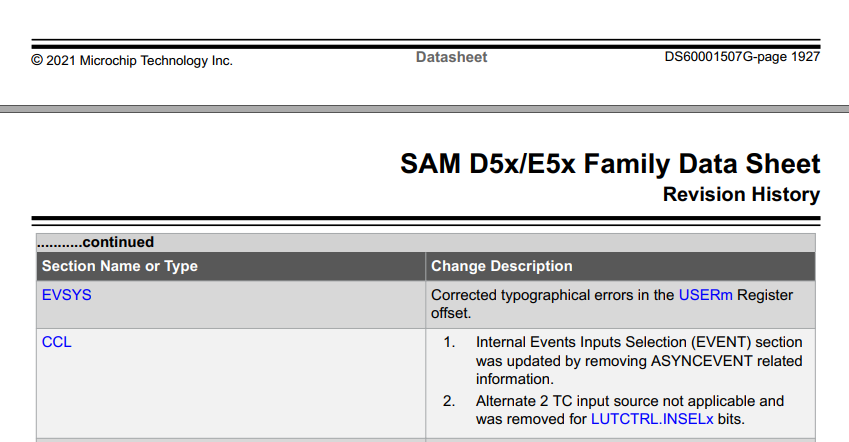Click the list number "2." marker
The width and height of the screenshot is (849, 442).
(x=449, y=401)
